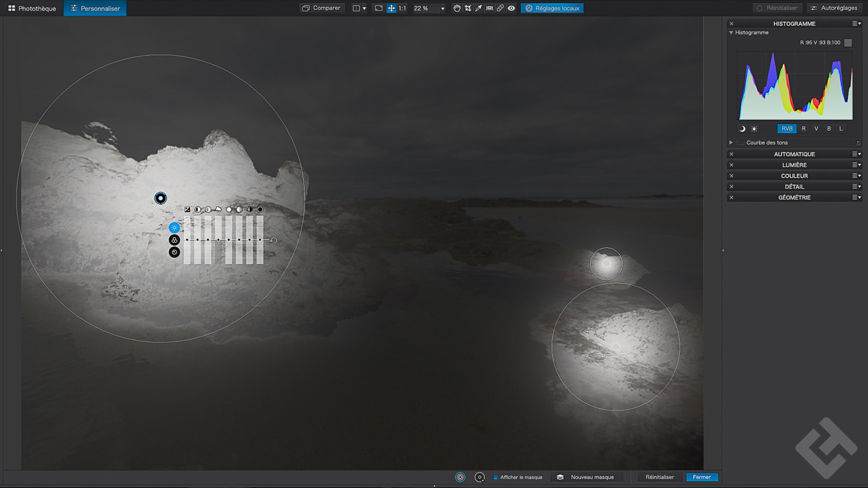Show L luminance histogram channel
The height and width of the screenshot is (488, 868).
[x=841, y=129]
